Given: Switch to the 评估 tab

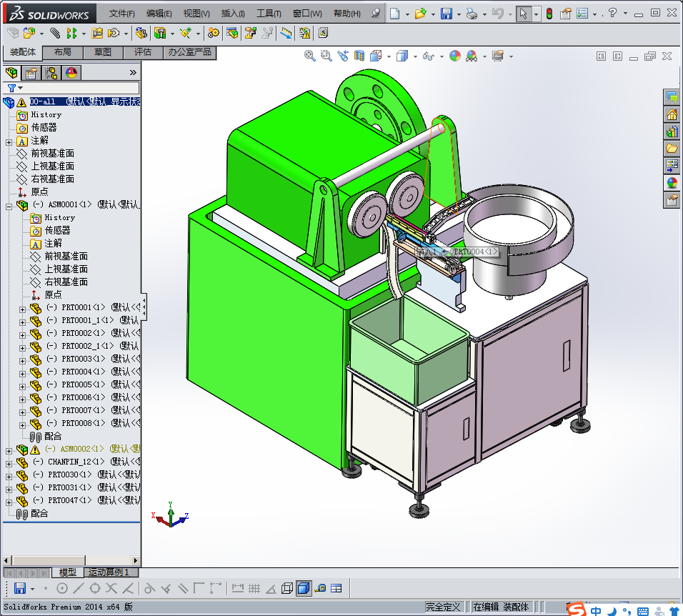Looking at the screenshot, I should [x=143, y=52].
